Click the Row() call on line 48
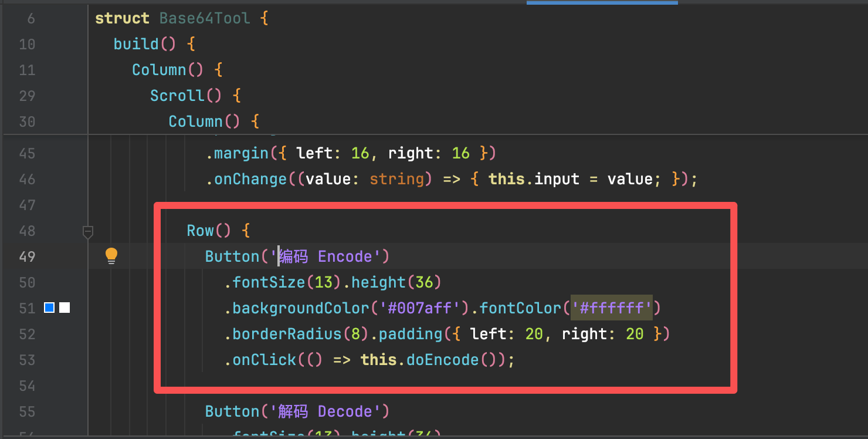 coord(209,231)
